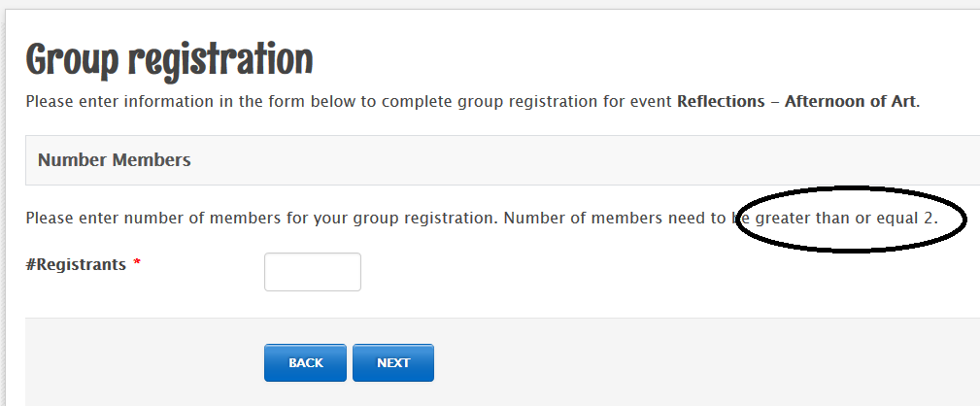Click the bold event name "Reflections"
This screenshot has height=406, width=980.
[721, 101]
